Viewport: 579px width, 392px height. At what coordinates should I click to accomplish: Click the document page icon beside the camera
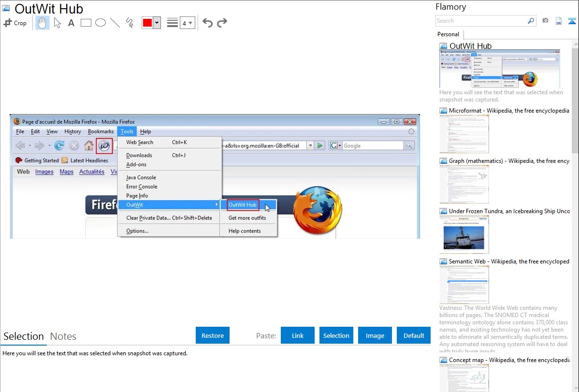click(x=559, y=21)
